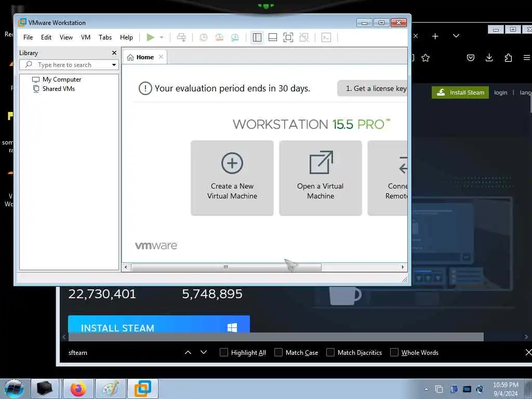
Task: Open the Edit menu in VMware
Action: 46,37
